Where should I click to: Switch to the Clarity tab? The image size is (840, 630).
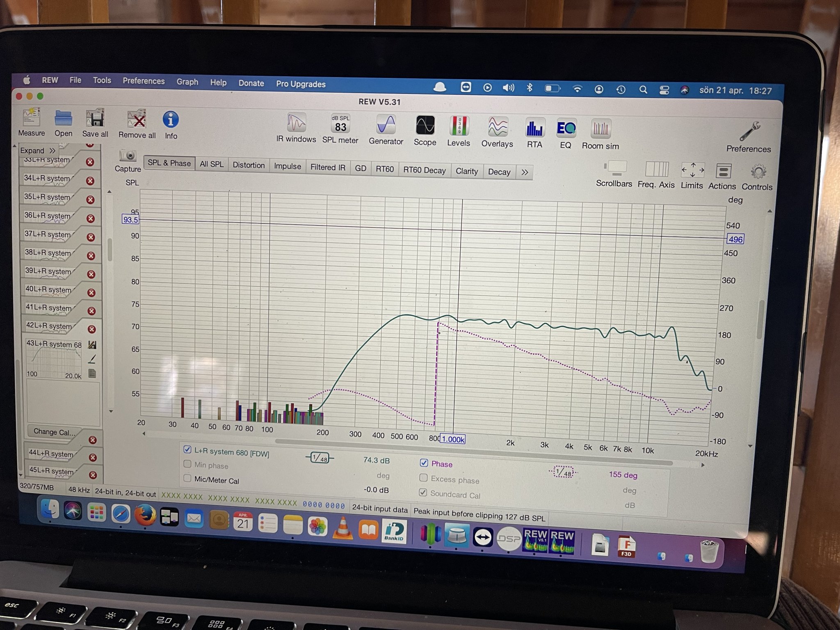[x=467, y=171]
